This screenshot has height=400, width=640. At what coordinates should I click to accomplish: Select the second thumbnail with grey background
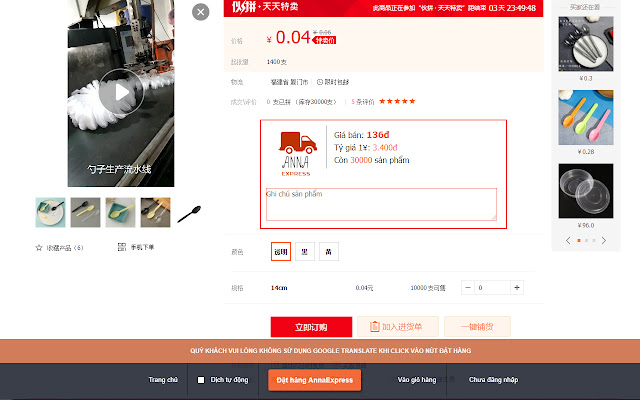85,212
